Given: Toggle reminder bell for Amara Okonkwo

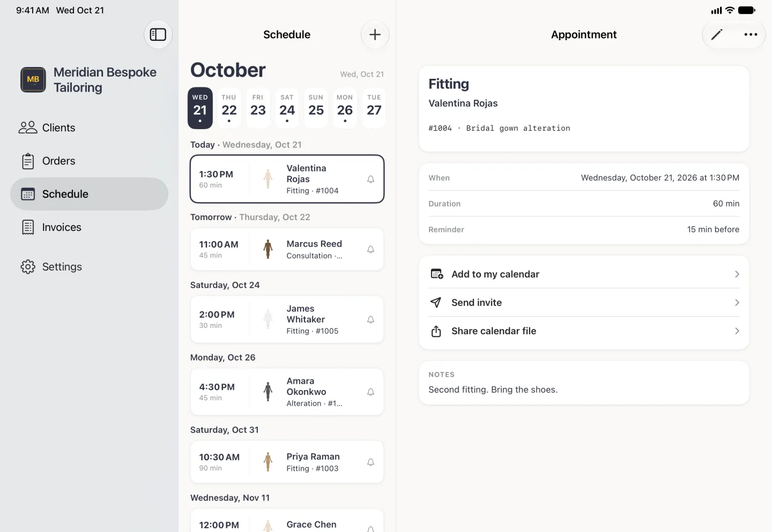Looking at the screenshot, I should tap(370, 392).
